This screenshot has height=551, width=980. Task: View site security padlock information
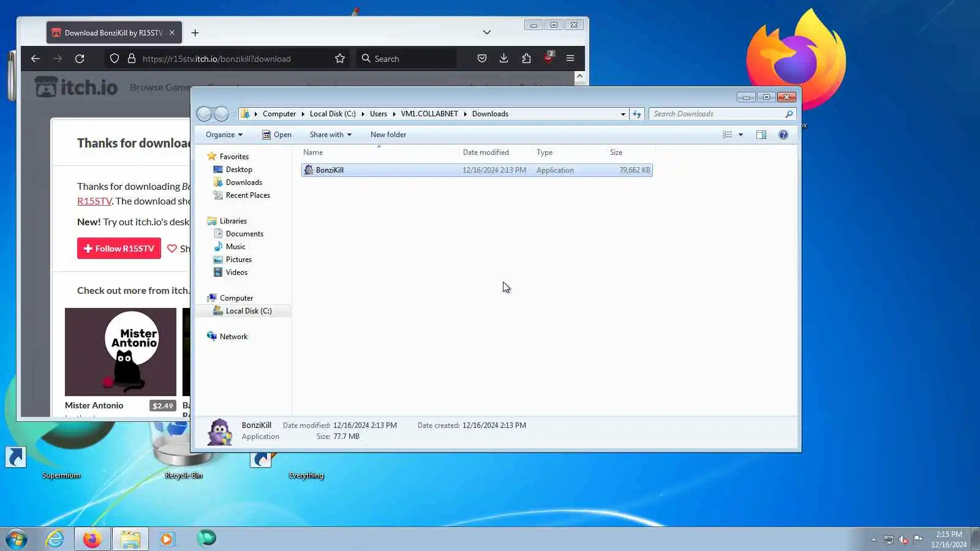click(131, 59)
